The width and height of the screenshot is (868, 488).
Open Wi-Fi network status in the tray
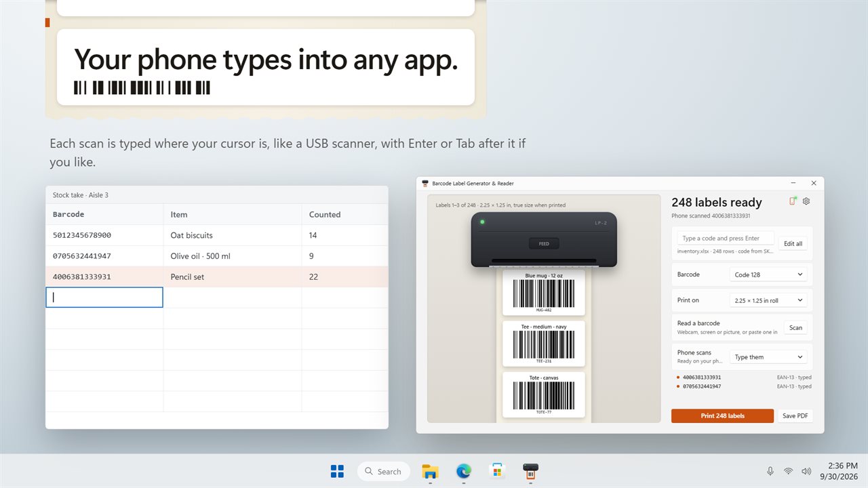coord(788,471)
